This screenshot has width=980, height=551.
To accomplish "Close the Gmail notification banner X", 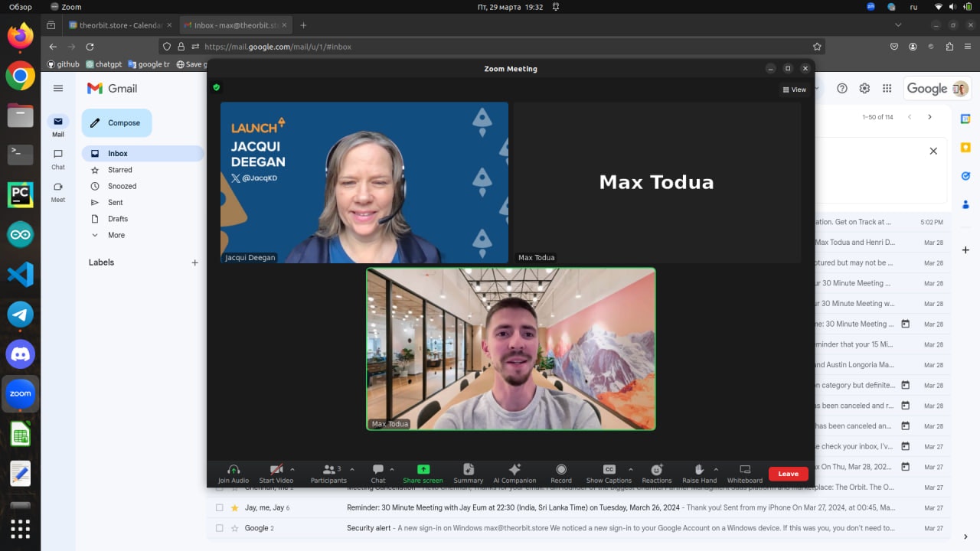I will [933, 151].
